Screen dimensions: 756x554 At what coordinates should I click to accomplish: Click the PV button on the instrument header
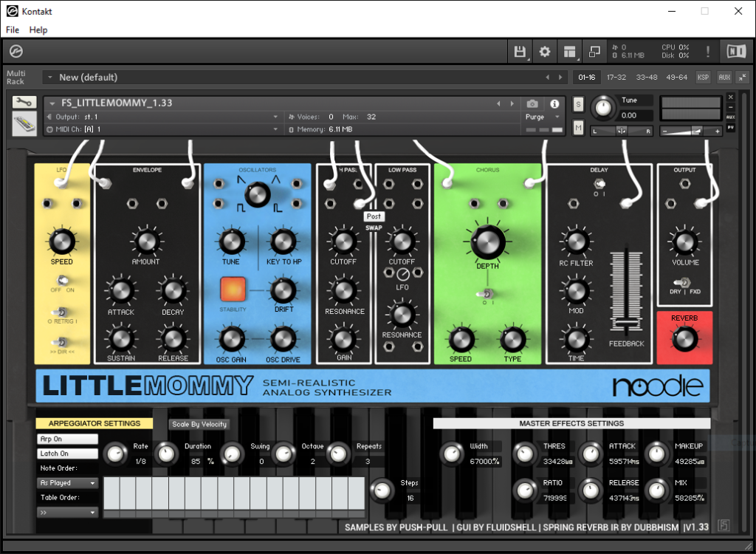pos(731,127)
